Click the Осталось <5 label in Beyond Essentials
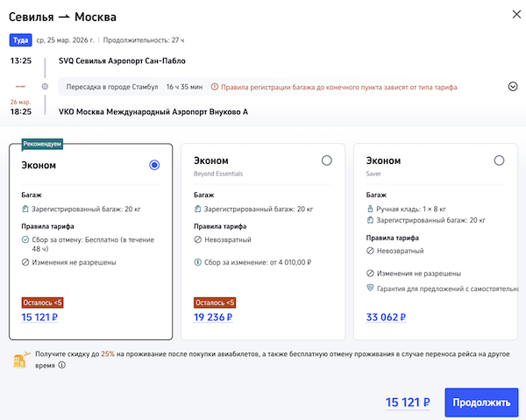Viewport: 526px width, 420px height. click(x=215, y=303)
